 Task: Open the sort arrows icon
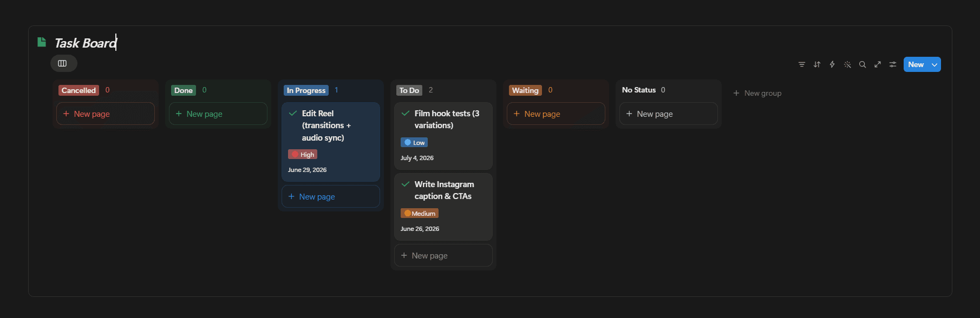click(817, 64)
